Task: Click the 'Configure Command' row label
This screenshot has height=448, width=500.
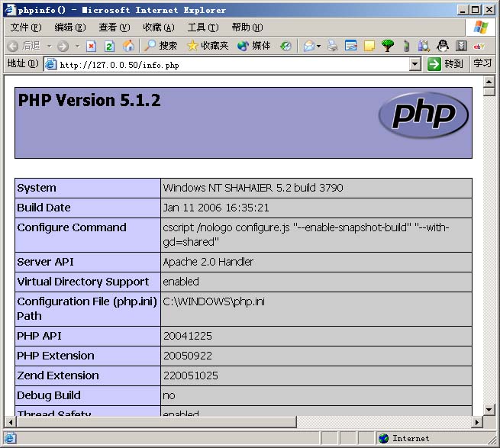Action: click(x=72, y=227)
